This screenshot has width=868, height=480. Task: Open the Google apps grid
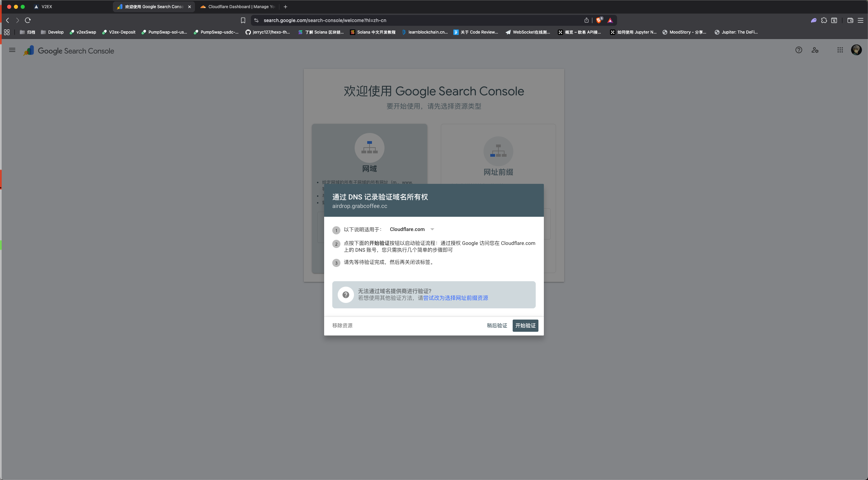[840, 50]
